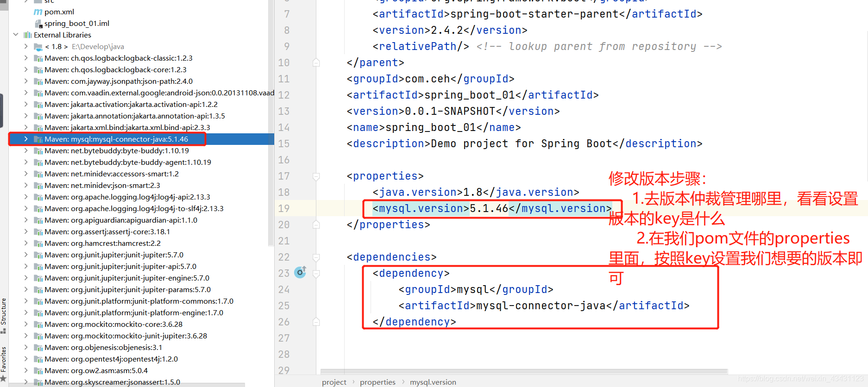Expand the jakarta.activation-api:1.2.2 library

26,104
